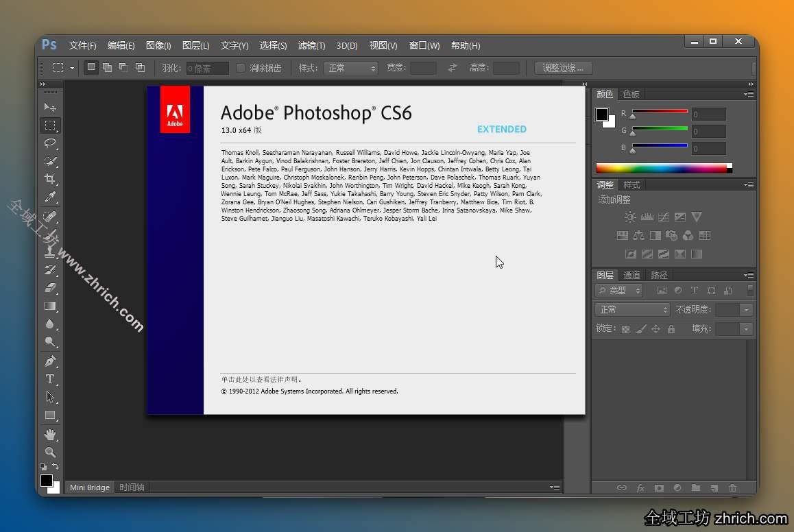Select the Eraser tool
794x532 pixels.
50,287
